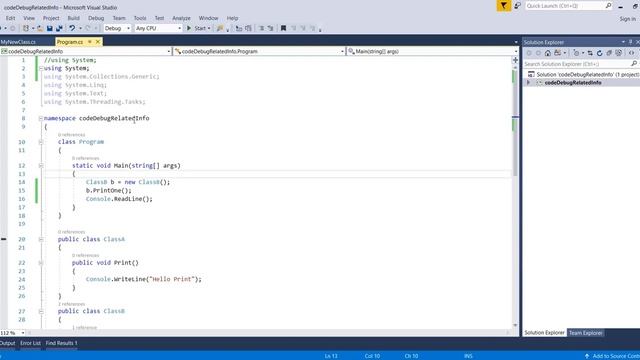This screenshot has width=640, height=360.
Task: Uncomment the selected lines icon
Action: (x=270, y=28)
